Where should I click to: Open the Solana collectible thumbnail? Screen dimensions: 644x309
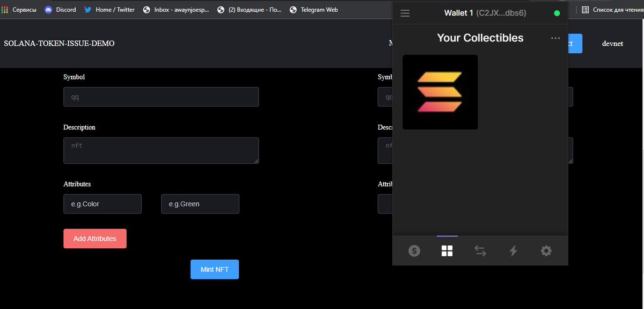[x=440, y=92]
